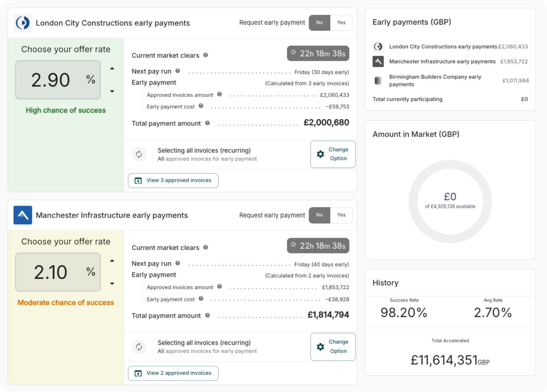Set Manchester Infrastructure early payment to Yes
Screen dimensions: 547x392
pyautogui.click(x=341, y=215)
